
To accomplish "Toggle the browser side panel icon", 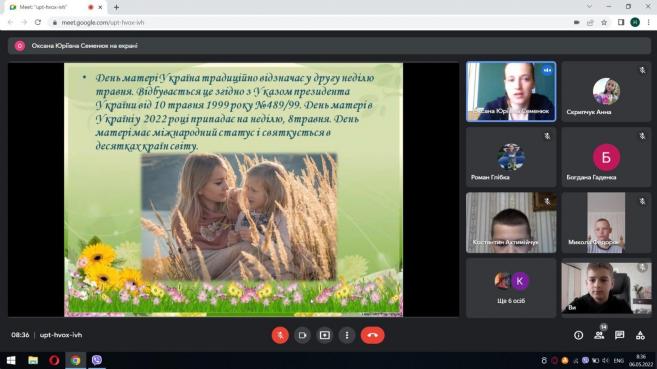I will tap(621, 22).
